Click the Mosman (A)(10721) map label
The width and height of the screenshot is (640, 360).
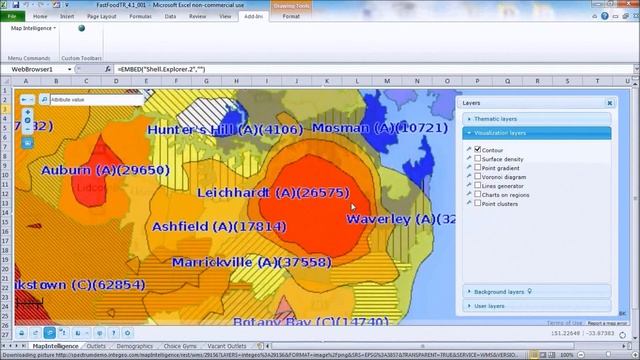380,128
